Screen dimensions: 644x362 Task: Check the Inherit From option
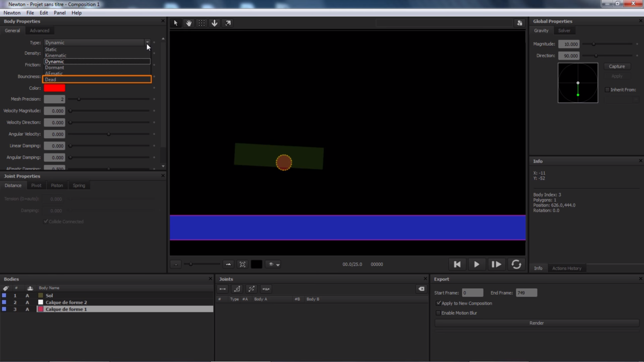607,90
